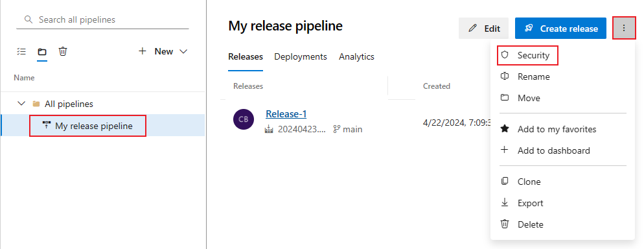Click the My release pipeline page title
This screenshot has height=249, width=644.
pos(286,26)
